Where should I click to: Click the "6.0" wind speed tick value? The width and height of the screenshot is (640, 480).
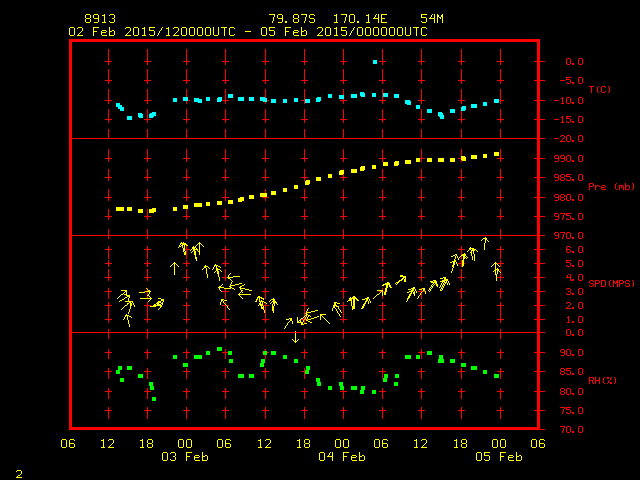[574, 250]
